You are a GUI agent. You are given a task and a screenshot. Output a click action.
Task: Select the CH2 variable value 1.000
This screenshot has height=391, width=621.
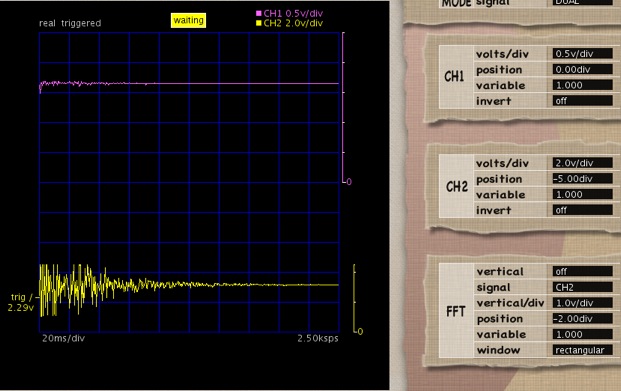point(582,195)
